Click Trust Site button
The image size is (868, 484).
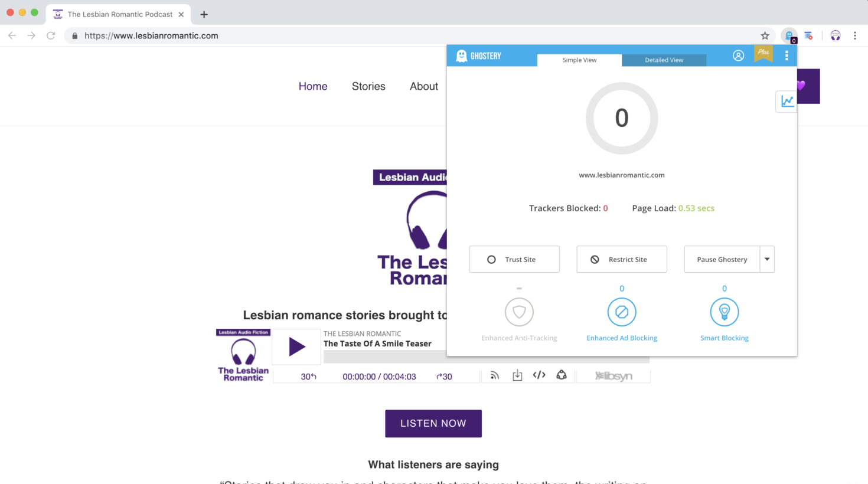(514, 259)
